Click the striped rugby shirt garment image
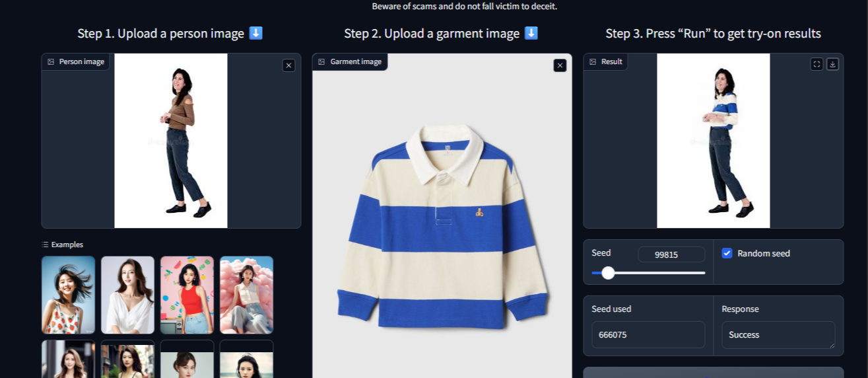The image size is (868, 378). [442, 228]
